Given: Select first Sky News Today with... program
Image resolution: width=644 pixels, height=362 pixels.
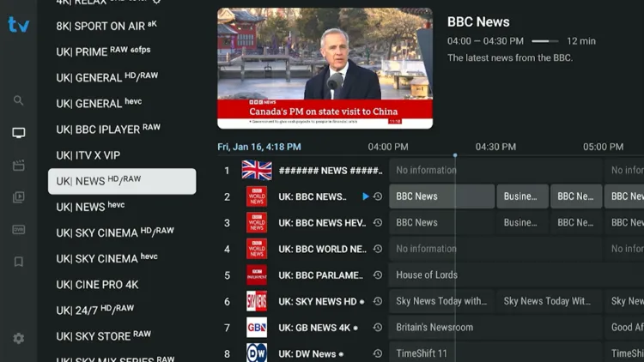Looking at the screenshot, I should pos(442,301).
